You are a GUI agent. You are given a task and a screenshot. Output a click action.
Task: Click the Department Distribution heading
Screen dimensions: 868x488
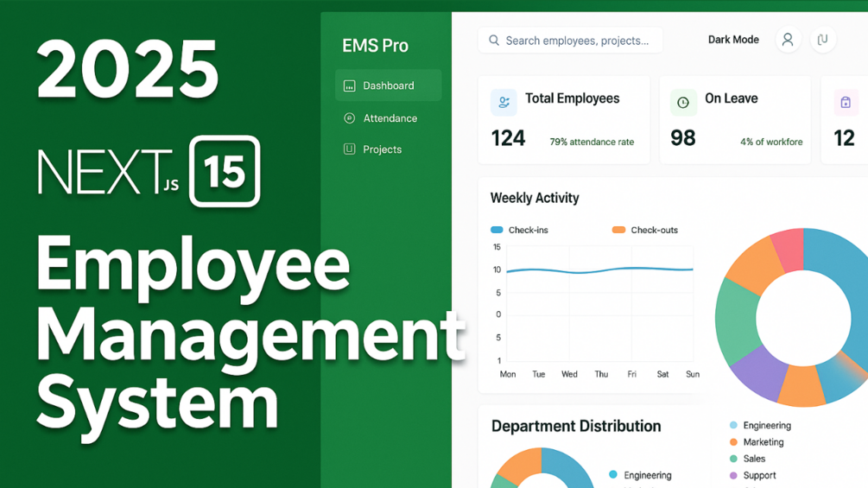[x=576, y=426]
